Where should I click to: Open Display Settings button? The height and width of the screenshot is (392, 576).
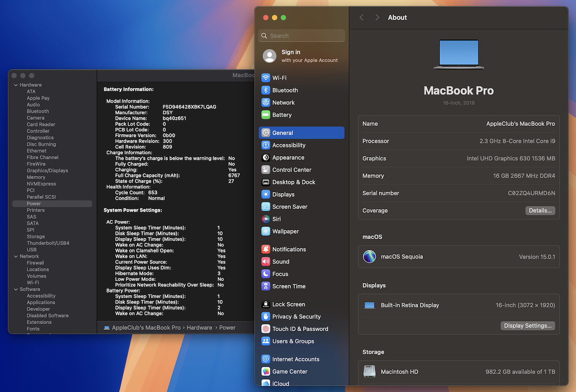point(527,326)
